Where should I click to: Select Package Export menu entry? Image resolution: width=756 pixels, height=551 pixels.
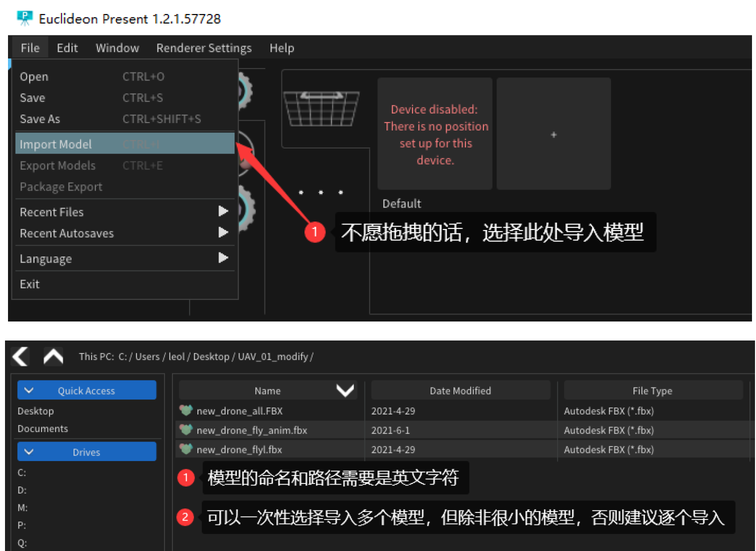pos(125,186)
